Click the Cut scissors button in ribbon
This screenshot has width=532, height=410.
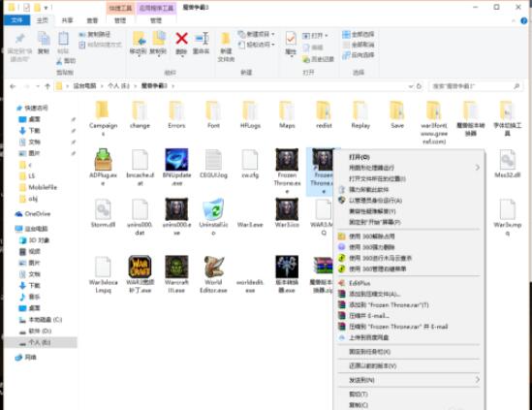pyautogui.click(x=66, y=61)
